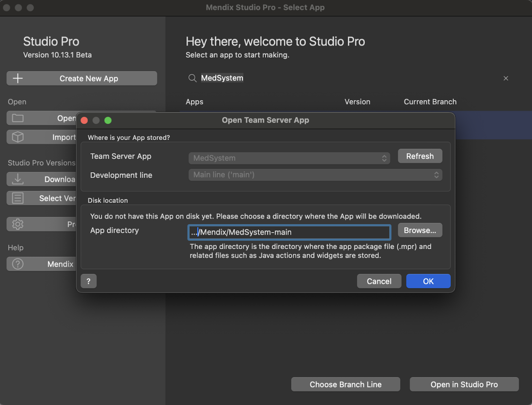Click the Create New App plus icon
This screenshot has height=405, width=532.
(18, 78)
